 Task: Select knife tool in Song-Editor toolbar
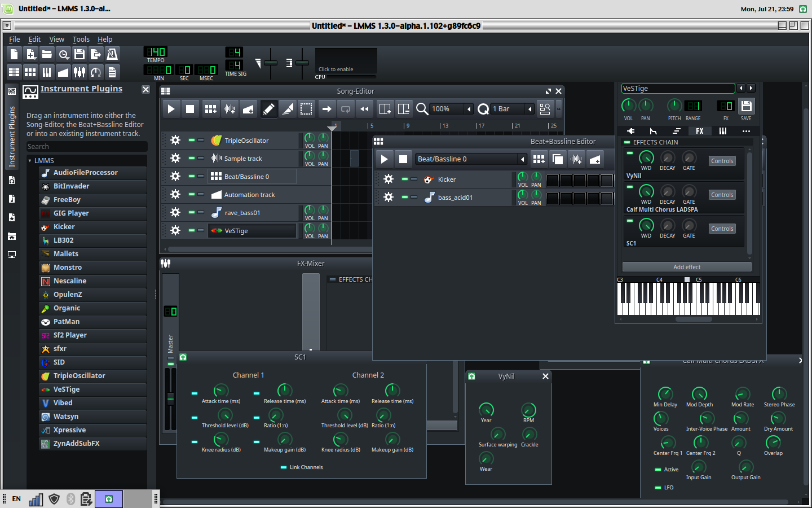(288, 109)
